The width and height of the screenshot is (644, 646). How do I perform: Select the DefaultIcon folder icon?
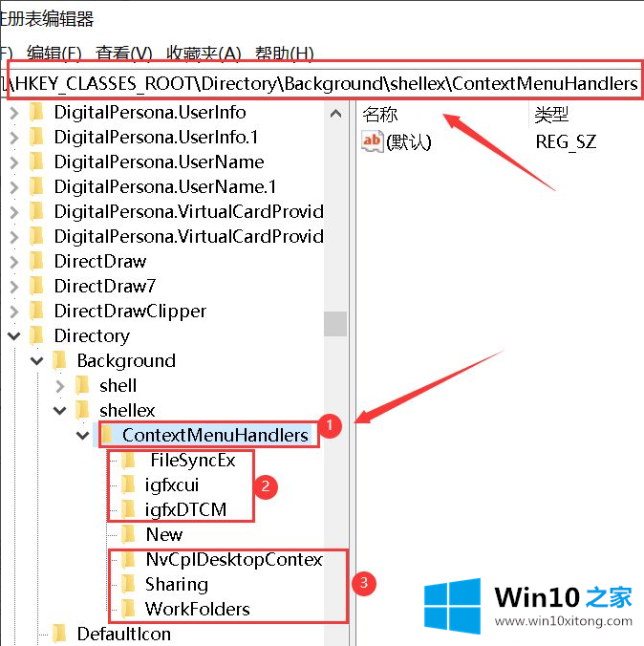60,634
